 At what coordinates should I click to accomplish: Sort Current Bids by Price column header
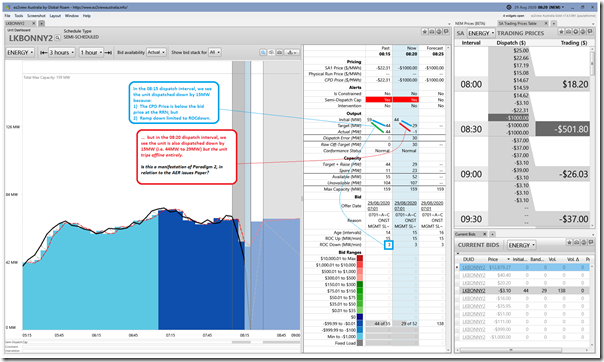pos(493,259)
